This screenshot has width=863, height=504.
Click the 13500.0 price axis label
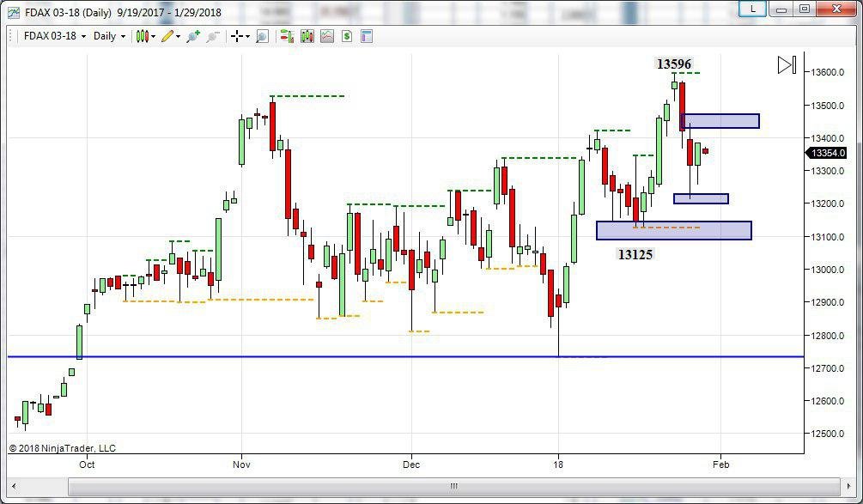tap(827, 105)
